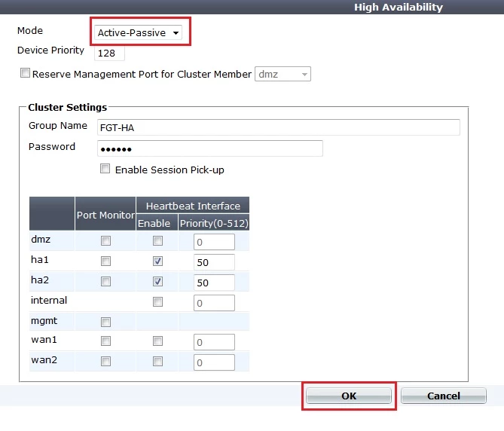
Task: Click wan2 heartbeat priority field
Action: [x=214, y=362]
